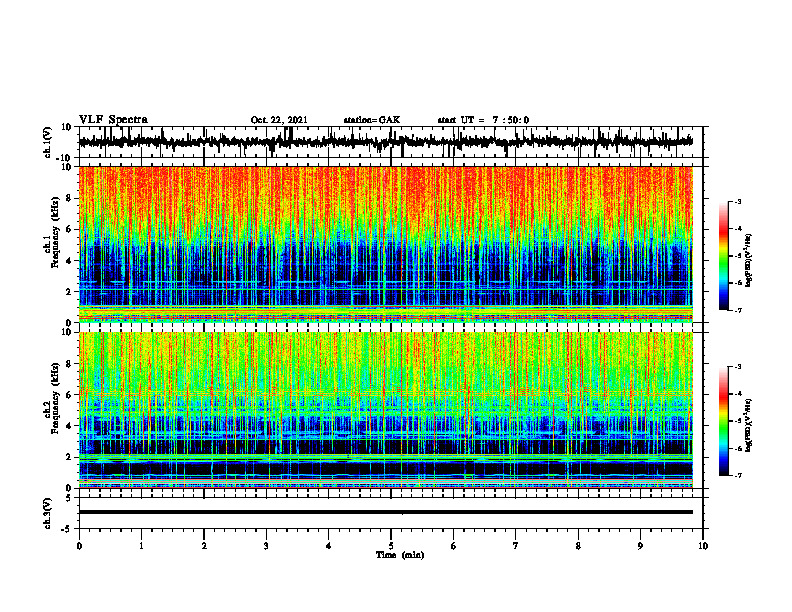Click the '8' kHz tick on ch.1 frequency axis
The height and width of the screenshot is (612, 792).
[69, 198]
